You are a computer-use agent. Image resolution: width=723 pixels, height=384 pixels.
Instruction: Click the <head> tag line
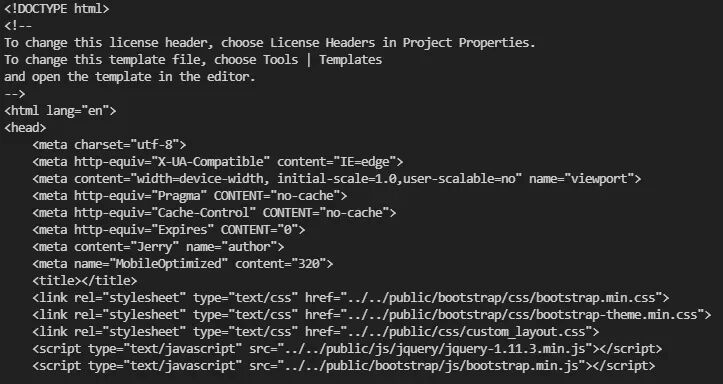pos(25,128)
